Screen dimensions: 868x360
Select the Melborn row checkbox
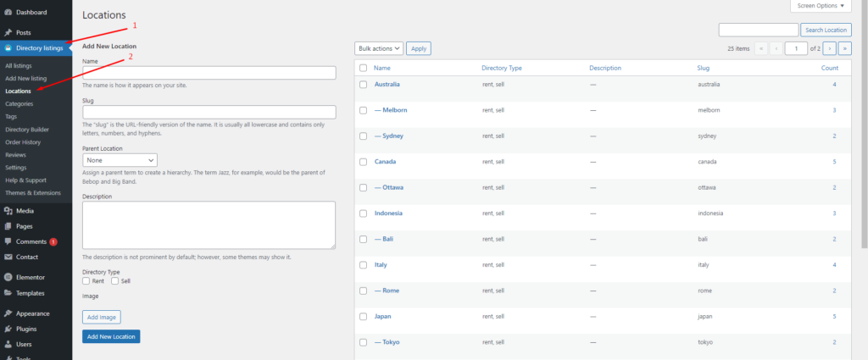tap(363, 111)
